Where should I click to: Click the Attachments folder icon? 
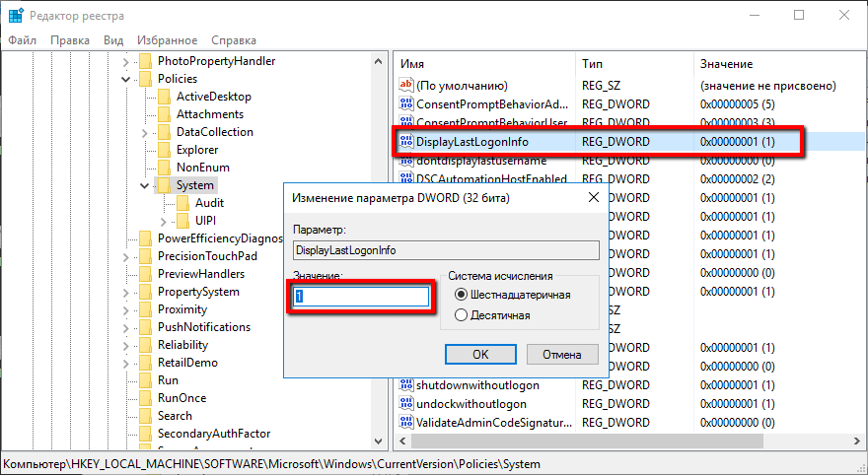point(165,114)
